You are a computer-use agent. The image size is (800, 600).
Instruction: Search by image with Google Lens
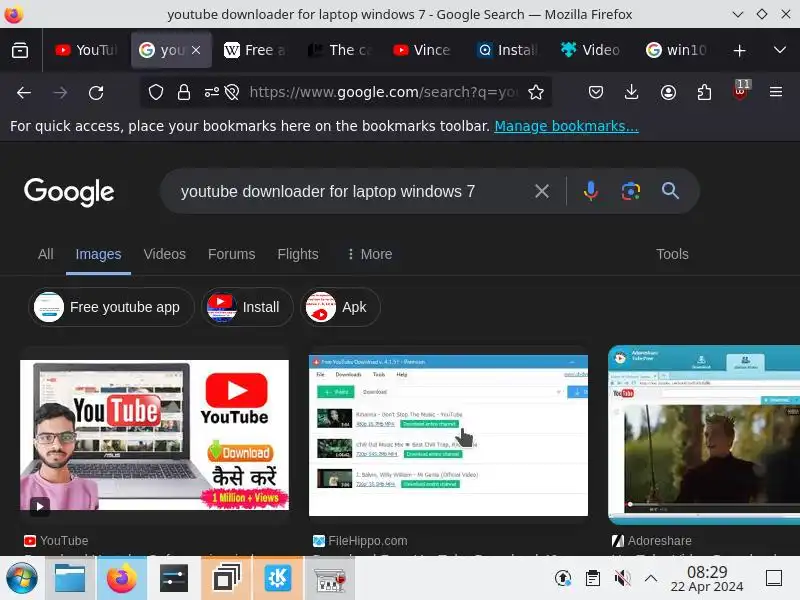(631, 191)
